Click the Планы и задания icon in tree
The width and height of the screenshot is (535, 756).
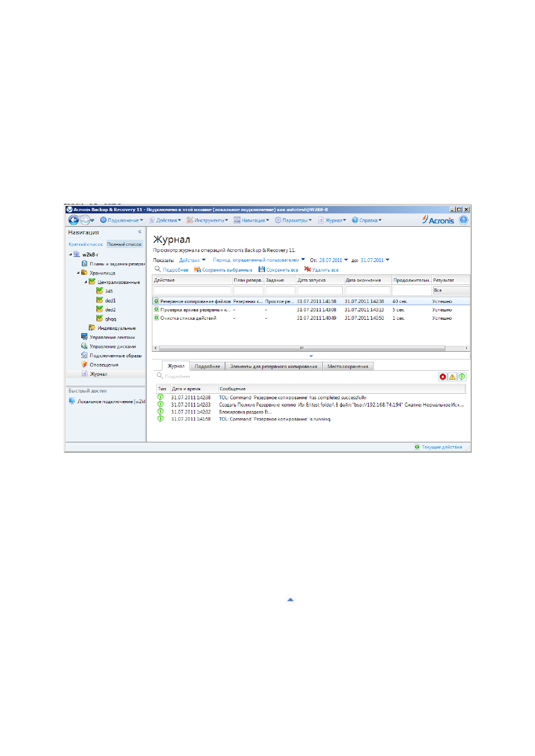[85, 263]
